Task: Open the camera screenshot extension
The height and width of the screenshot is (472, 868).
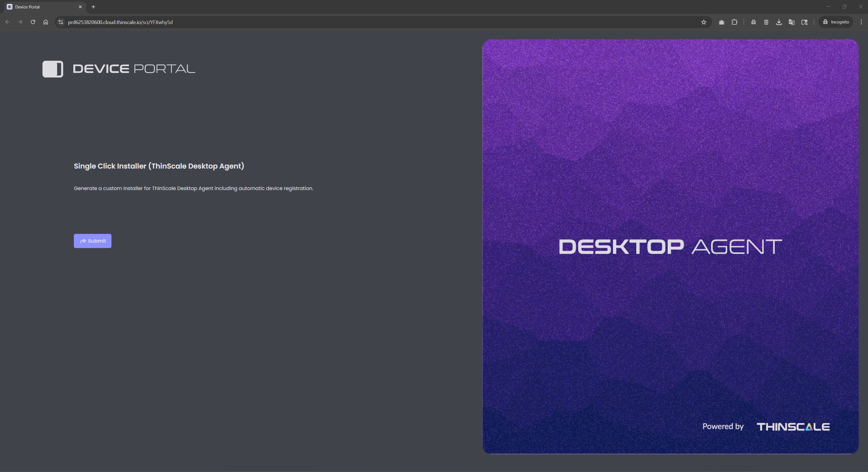Action: pos(721,22)
